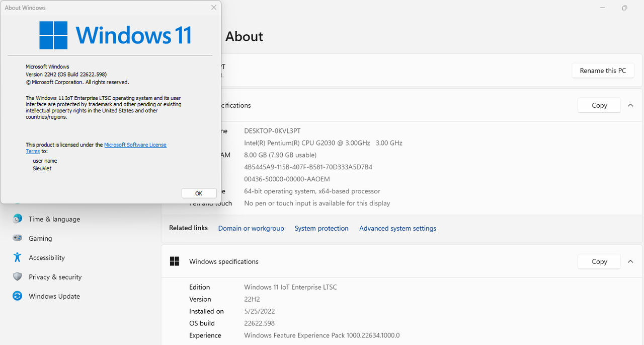Click the Privacy & security shield icon

coord(18,277)
